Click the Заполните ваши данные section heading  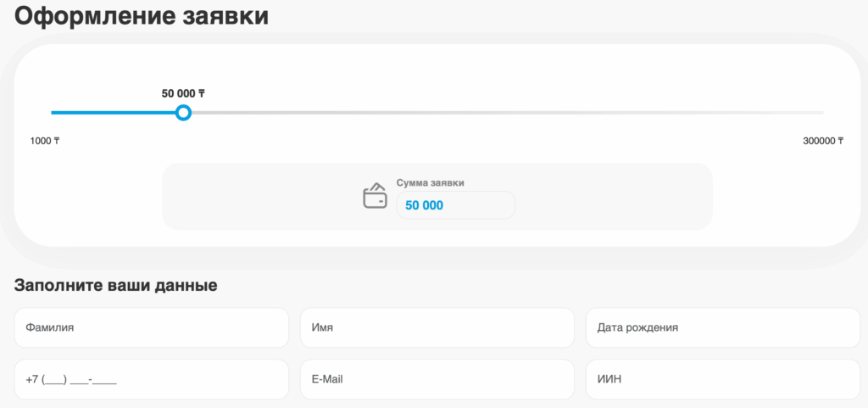[x=116, y=286]
